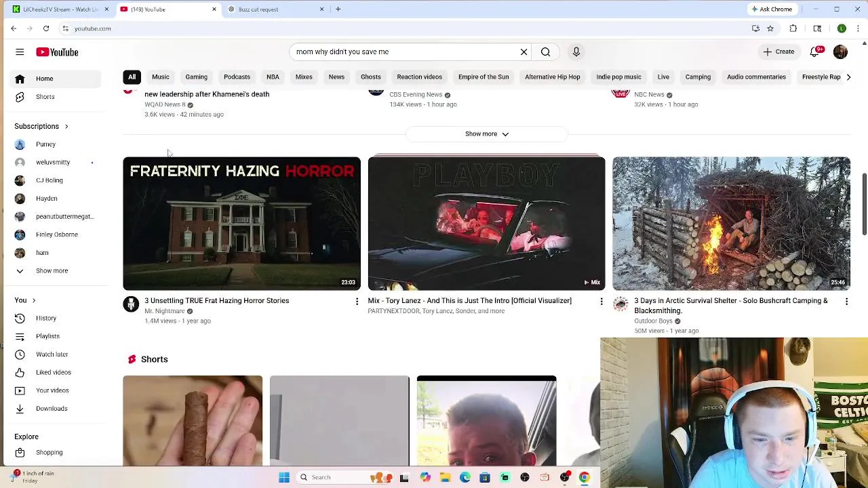
Task: Open the YouTube hamburger guide menu
Action: (20, 52)
